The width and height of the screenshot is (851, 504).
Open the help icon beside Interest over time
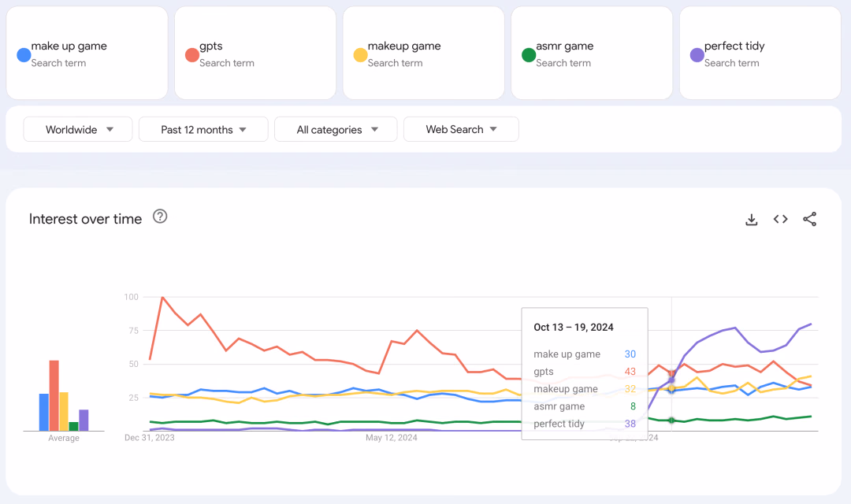[160, 217]
